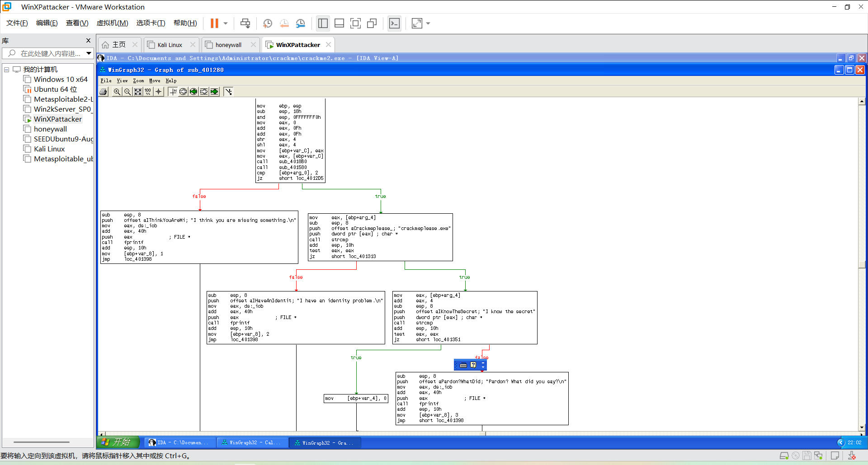Pause the virtual machine
Image resolution: width=868 pixels, height=465 pixels.
(x=214, y=23)
